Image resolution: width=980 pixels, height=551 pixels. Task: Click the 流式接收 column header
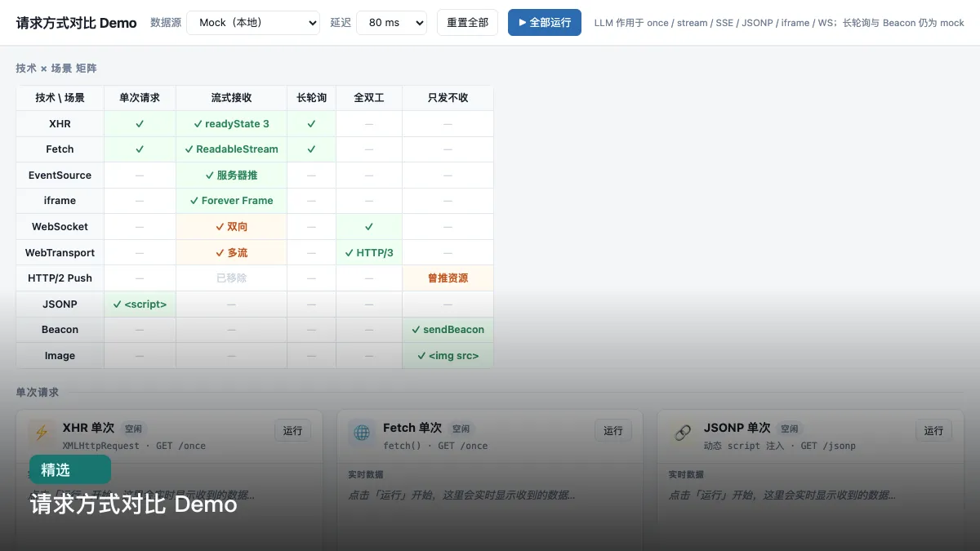(231, 98)
